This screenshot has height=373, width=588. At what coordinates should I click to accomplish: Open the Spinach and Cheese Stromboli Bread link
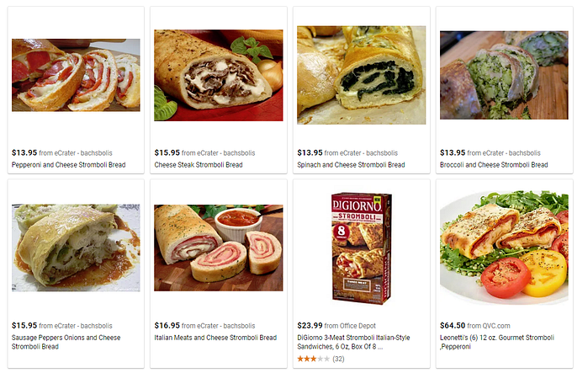pyautogui.click(x=351, y=165)
